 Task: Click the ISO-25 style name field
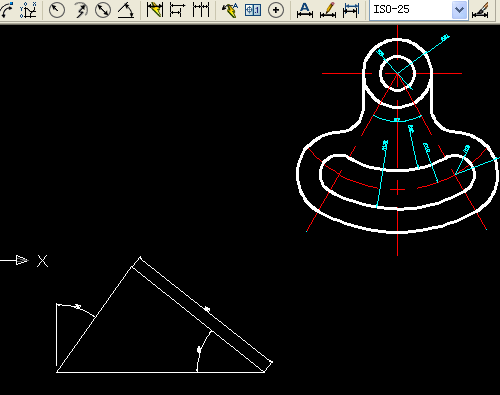tap(411, 10)
